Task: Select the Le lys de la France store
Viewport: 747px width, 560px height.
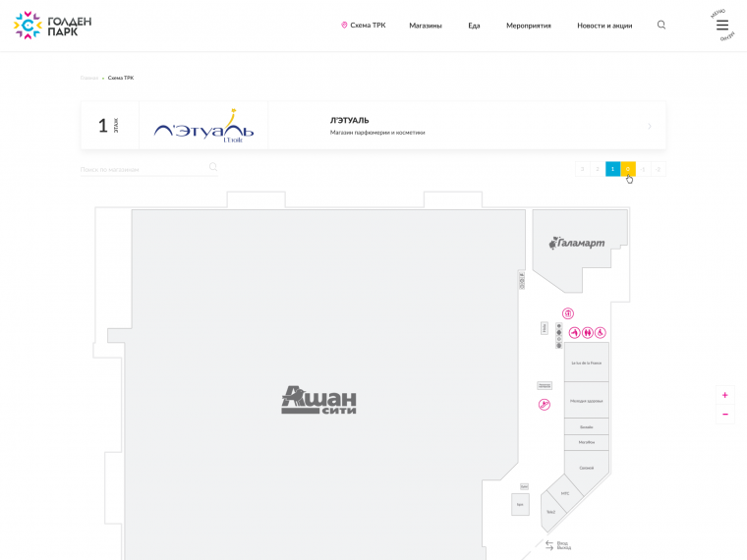Action: click(587, 362)
